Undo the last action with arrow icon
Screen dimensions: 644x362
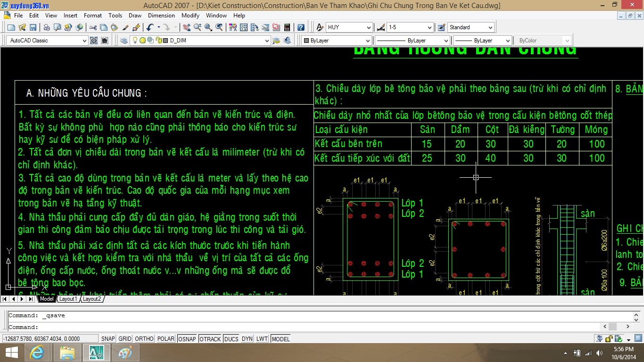tap(150, 27)
